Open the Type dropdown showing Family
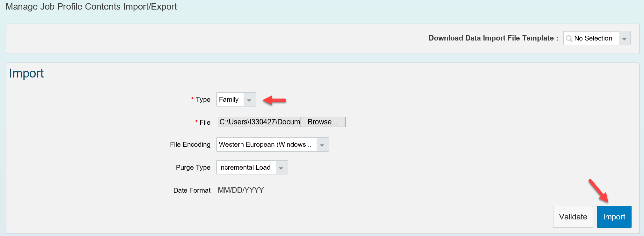This screenshot has height=236, width=644. pyautogui.click(x=236, y=100)
